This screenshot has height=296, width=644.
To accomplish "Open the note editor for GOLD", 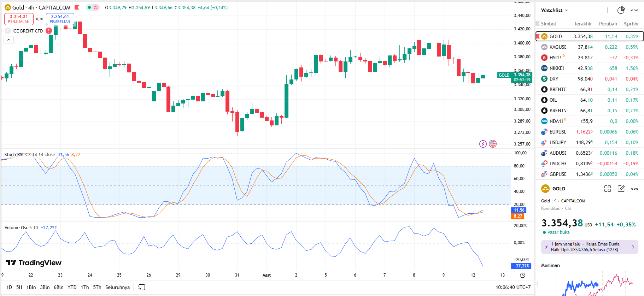I will click(x=621, y=189).
